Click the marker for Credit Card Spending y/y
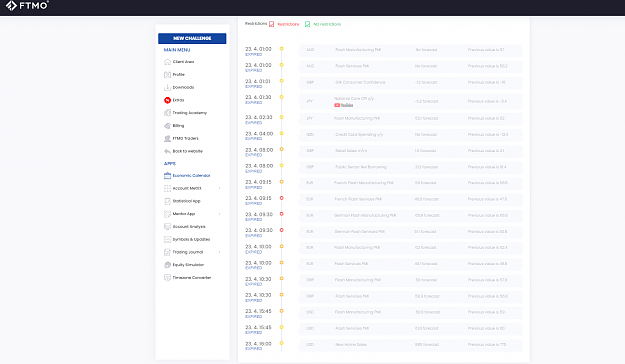Viewport: 625px width, 364px height. (281, 134)
